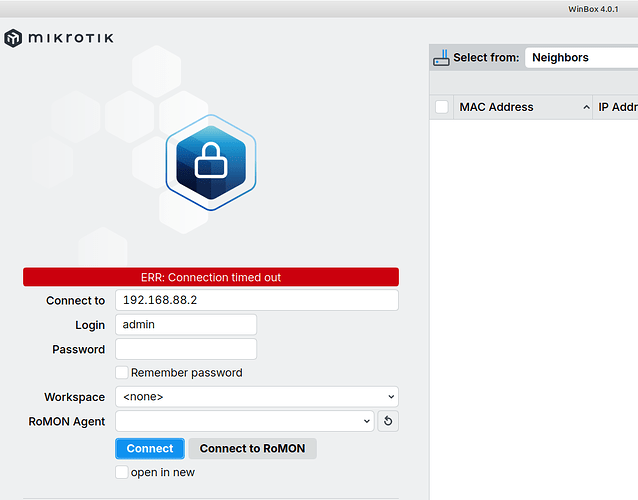The width and height of the screenshot is (638, 500).
Task: Open the Select from Neighbors dropdown
Action: pyautogui.click(x=582, y=58)
